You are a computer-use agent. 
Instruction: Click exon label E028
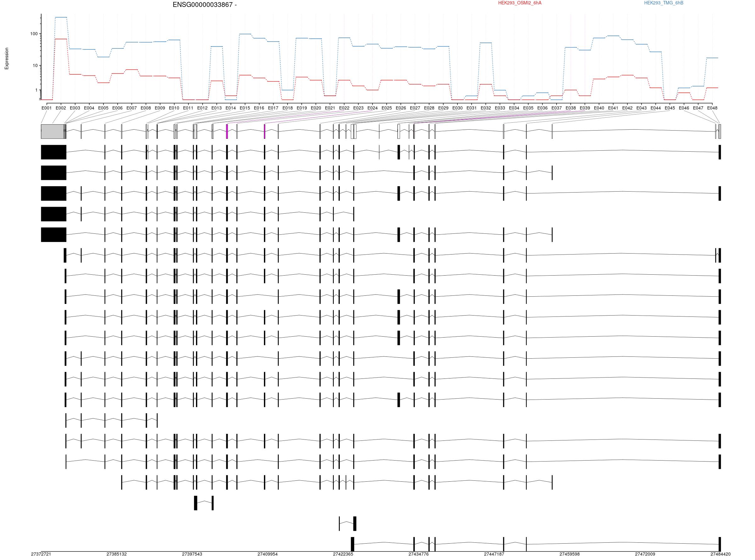(x=429, y=108)
